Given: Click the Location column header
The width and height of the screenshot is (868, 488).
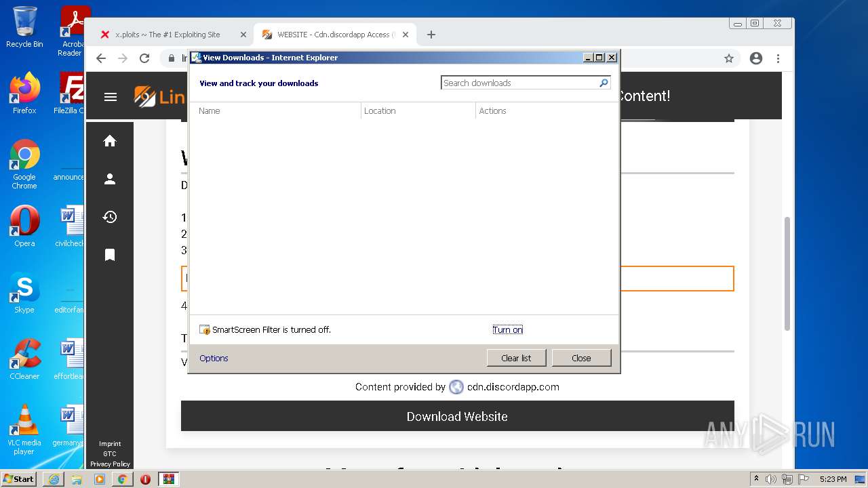Looking at the screenshot, I should click(x=380, y=110).
